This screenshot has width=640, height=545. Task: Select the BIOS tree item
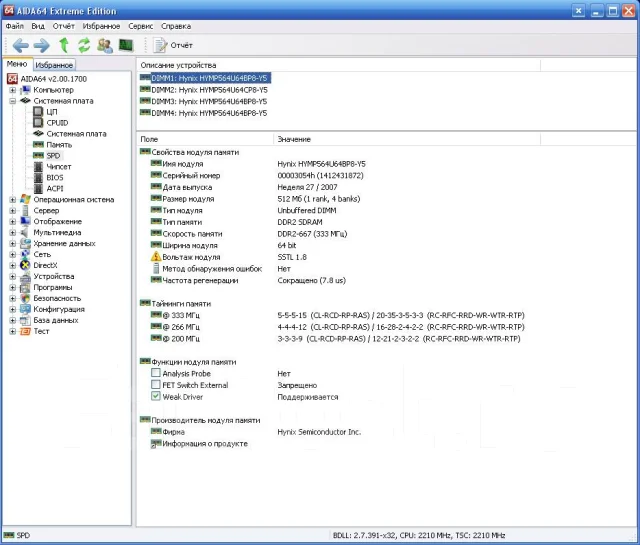(x=55, y=178)
